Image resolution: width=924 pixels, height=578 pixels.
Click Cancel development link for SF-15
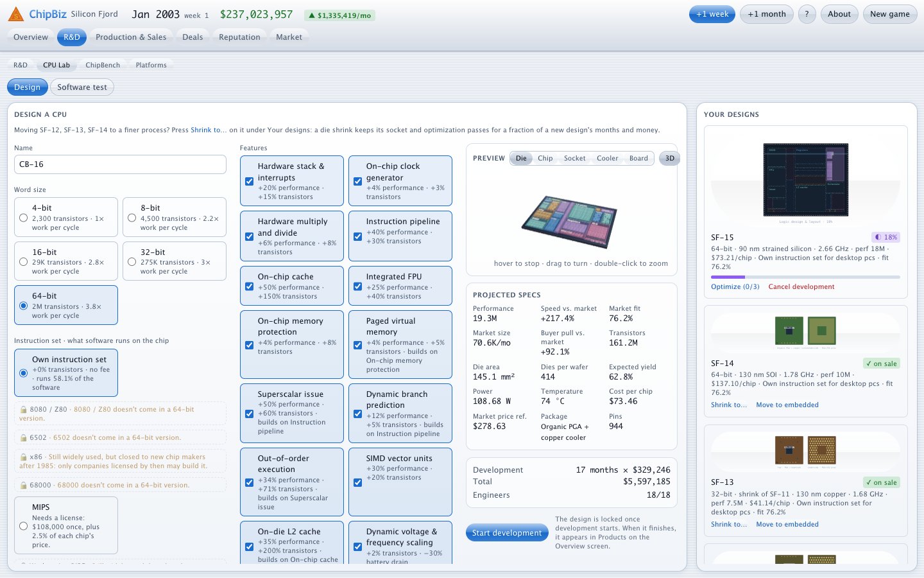(801, 287)
